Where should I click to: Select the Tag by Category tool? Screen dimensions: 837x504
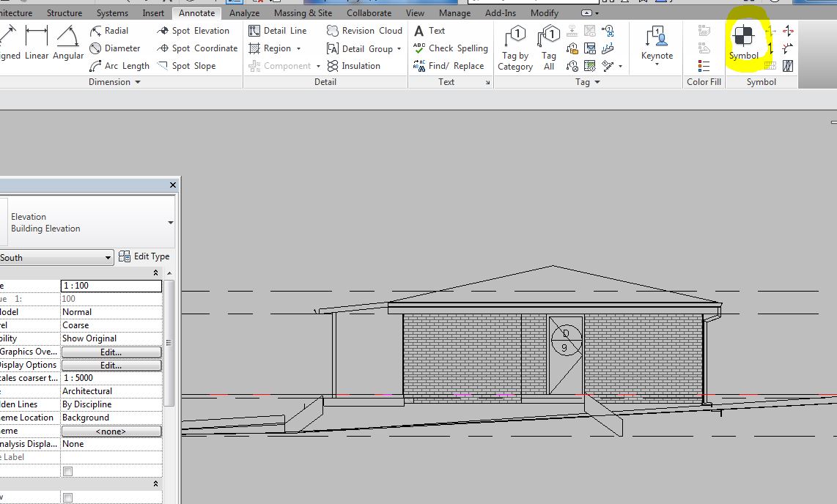(x=515, y=46)
